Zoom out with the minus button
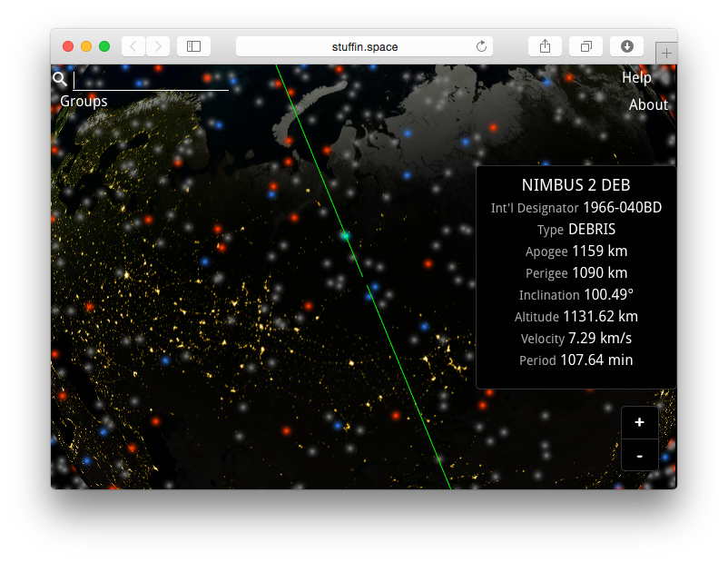728x562 pixels. pos(640,455)
